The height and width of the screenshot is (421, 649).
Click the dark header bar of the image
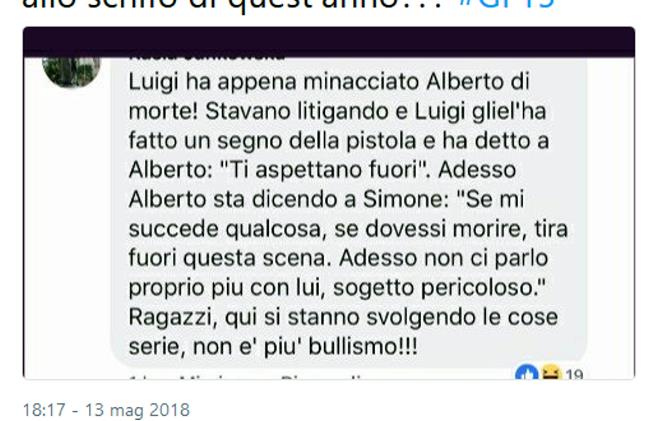click(x=329, y=42)
